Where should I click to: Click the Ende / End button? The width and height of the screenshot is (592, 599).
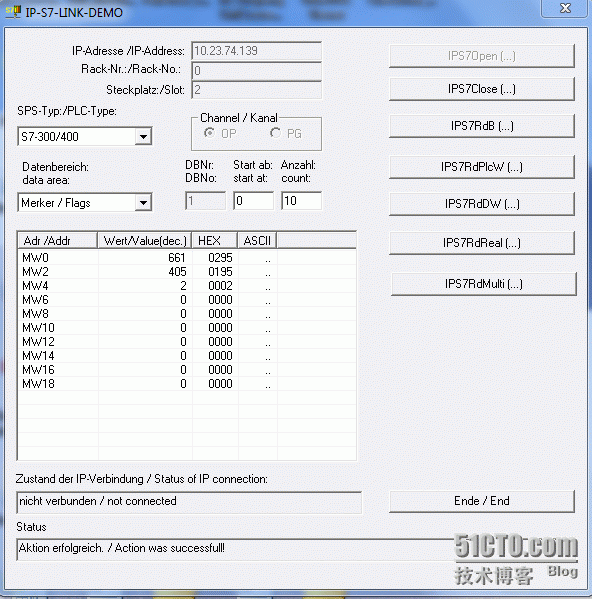coord(482,501)
